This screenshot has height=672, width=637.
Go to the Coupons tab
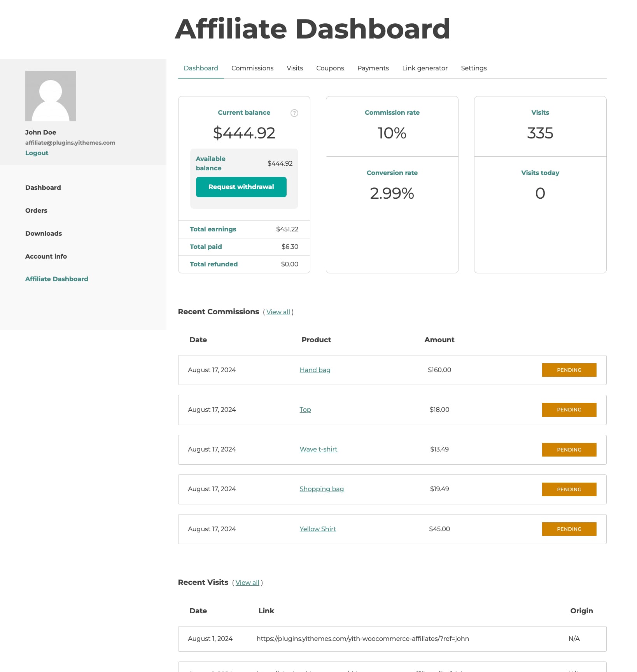click(330, 68)
